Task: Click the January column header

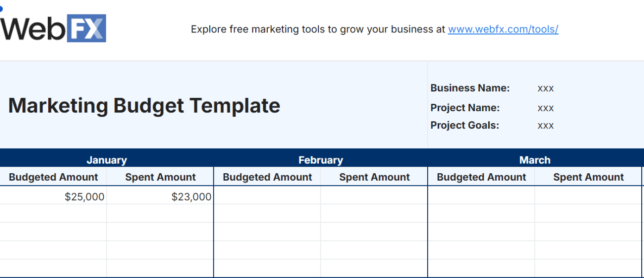Action: [x=107, y=159]
